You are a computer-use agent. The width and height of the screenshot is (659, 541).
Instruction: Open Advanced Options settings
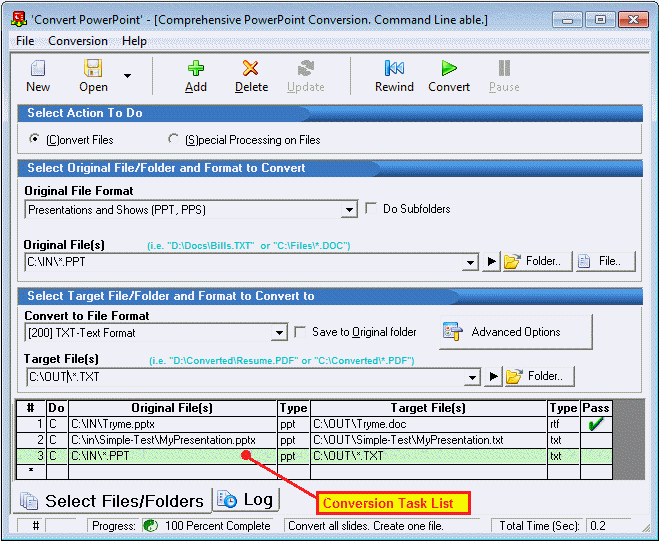(x=515, y=332)
